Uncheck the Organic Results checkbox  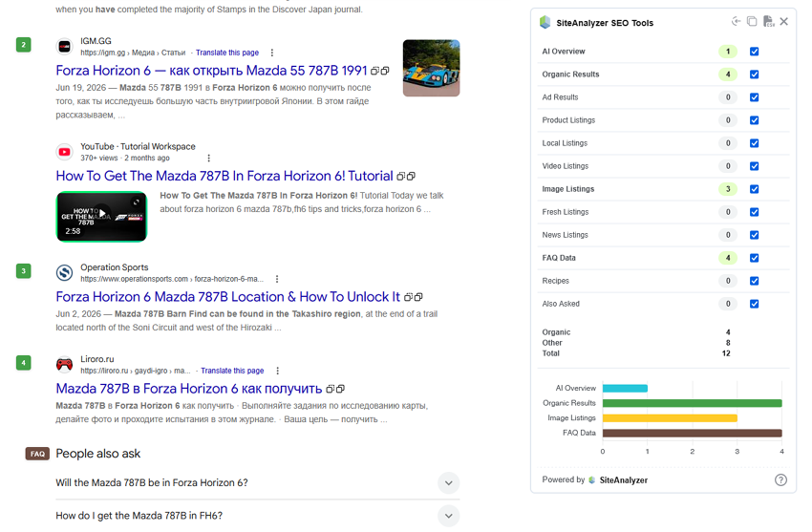point(754,74)
